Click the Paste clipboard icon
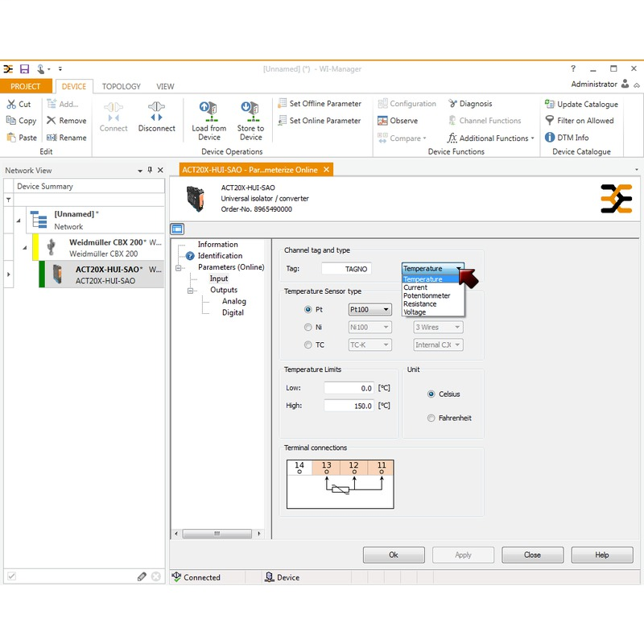The image size is (644, 644). click(11, 137)
